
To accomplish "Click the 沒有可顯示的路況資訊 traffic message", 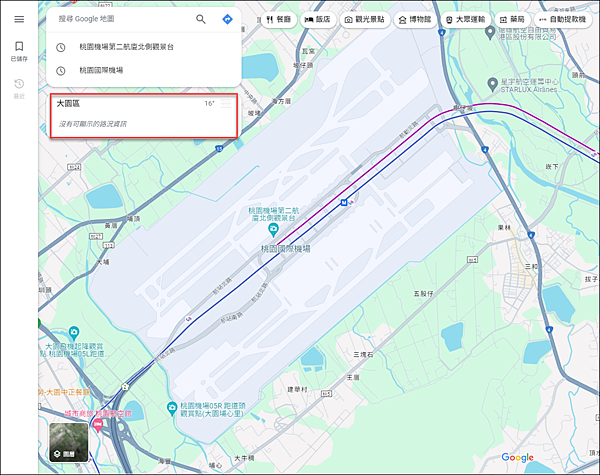I will tap(93, 124).
